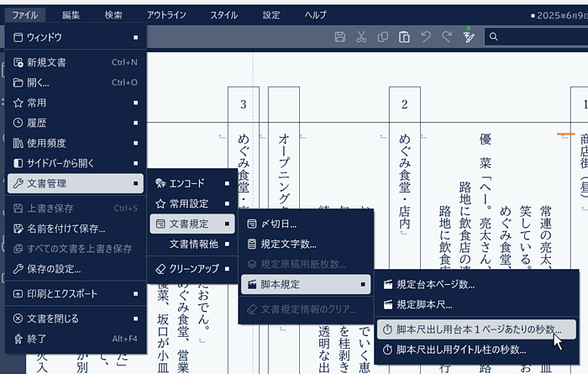Select the 脚本規定 submenu item
This screenshot has height=374, width=588.
[306, 284]
